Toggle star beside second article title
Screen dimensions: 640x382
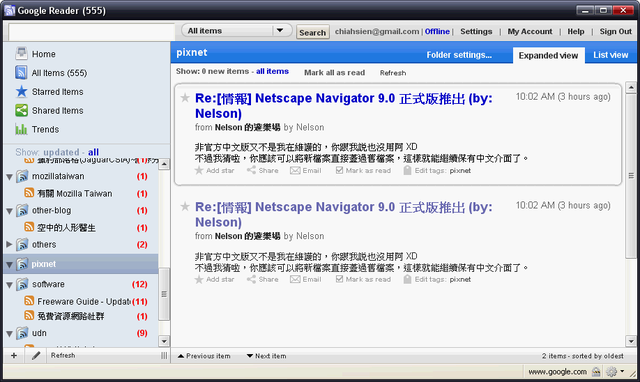[185, 207]
